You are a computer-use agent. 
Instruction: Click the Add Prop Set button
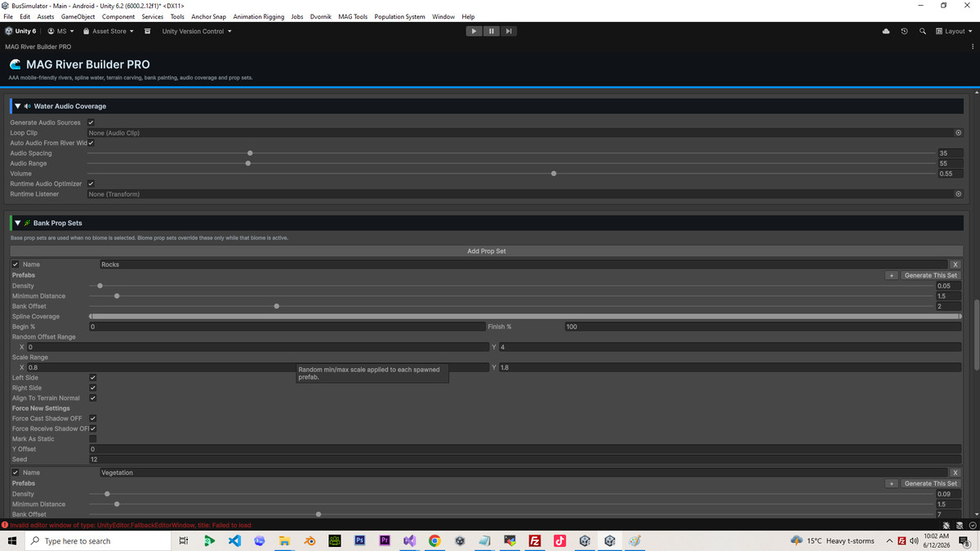coord(486,251)
